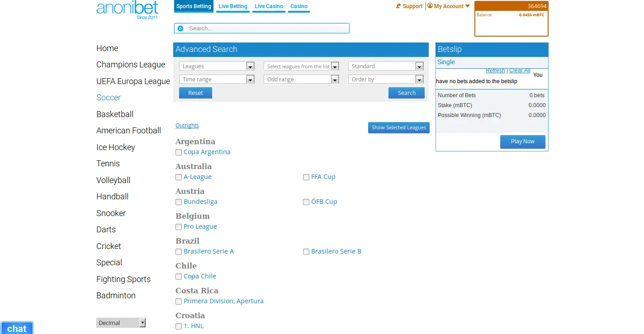644x334 pixels.
Task: Expand the Time range dropdown
Action: click(x=217, y=80)
